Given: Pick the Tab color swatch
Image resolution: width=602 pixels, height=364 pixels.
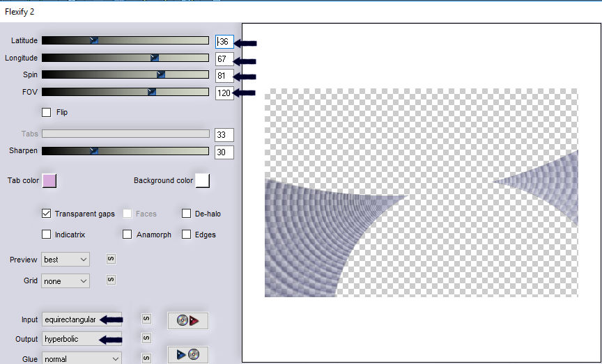Looking at the screenshot, I should tap(49, 181).
